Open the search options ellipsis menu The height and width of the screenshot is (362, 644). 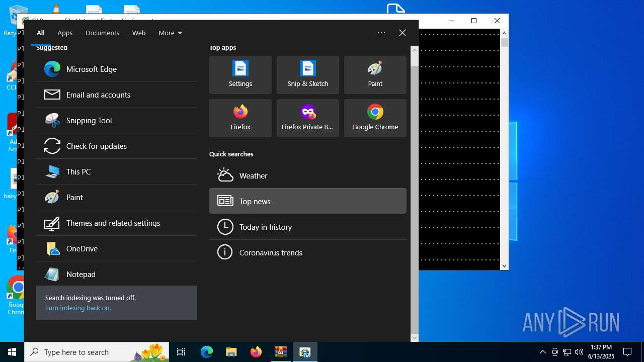click(381, 33)
